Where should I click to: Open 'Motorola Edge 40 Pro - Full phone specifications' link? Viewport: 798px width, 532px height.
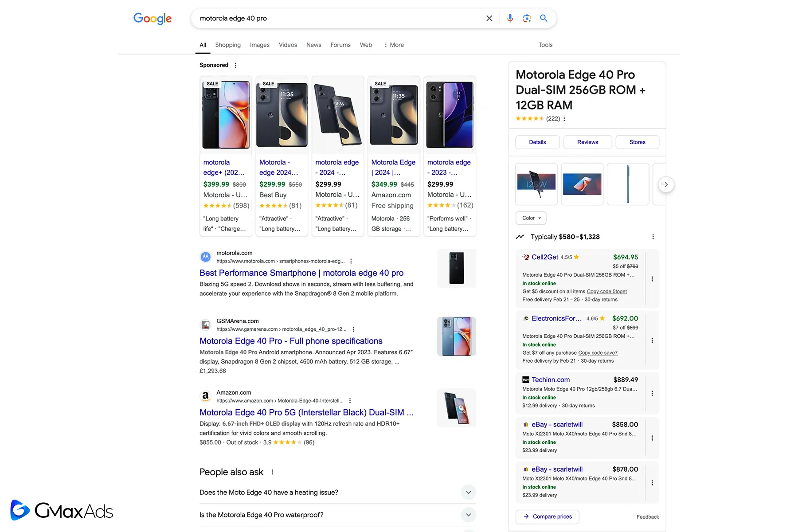[x=291, y=341]
